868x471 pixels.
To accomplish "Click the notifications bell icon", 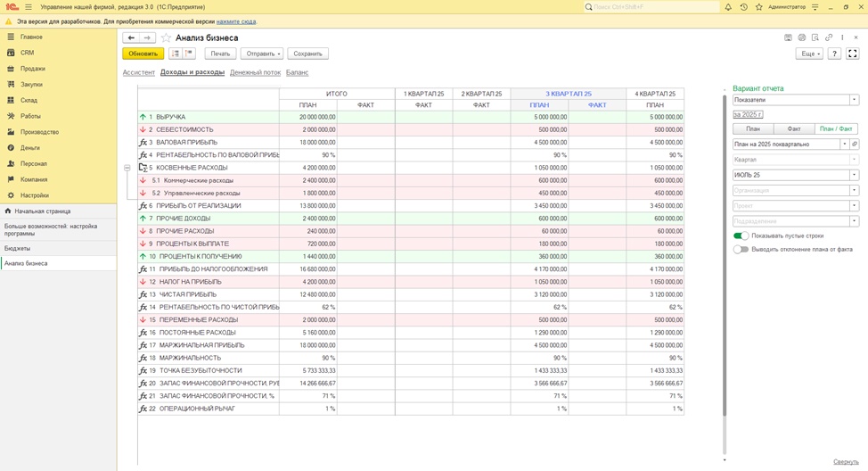I will (x=728, y=7).
